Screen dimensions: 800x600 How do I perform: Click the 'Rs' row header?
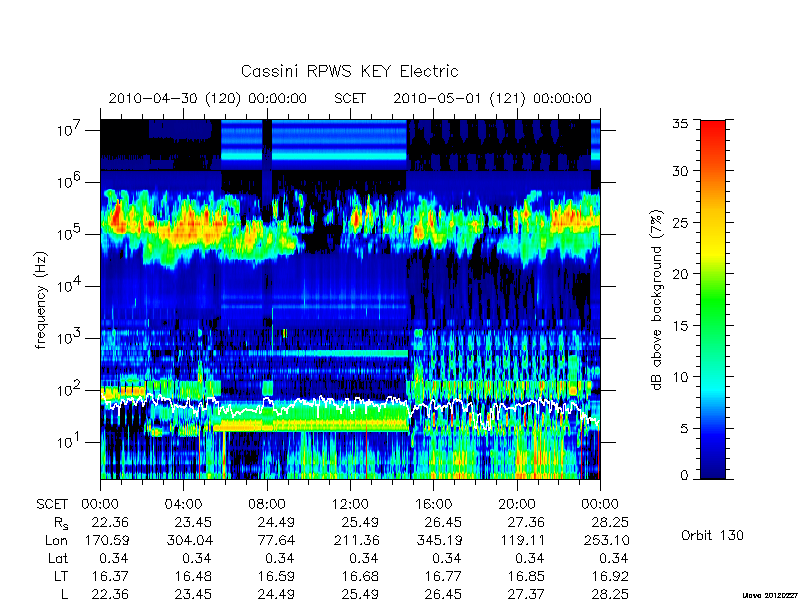(x=61, y=523)
